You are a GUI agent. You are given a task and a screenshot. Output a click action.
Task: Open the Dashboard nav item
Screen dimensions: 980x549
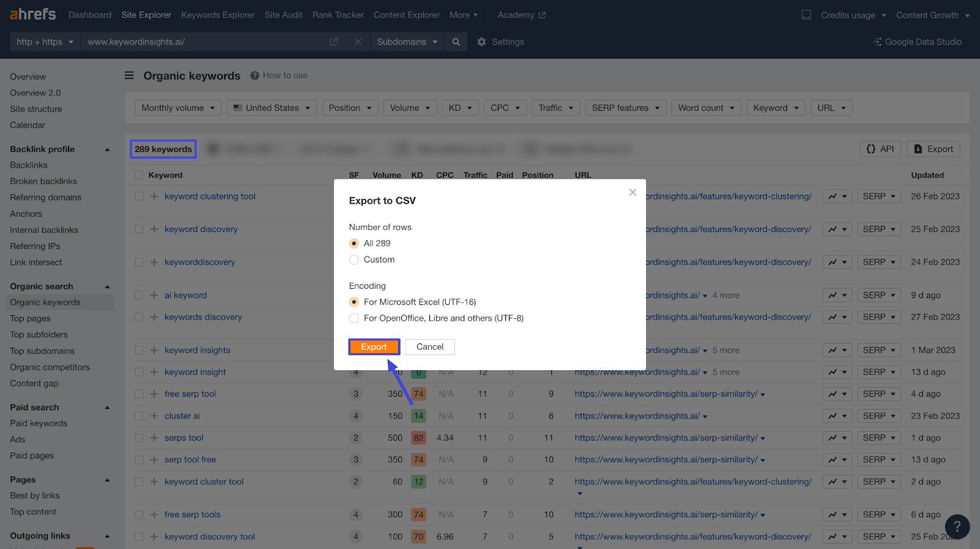[90, 15]
